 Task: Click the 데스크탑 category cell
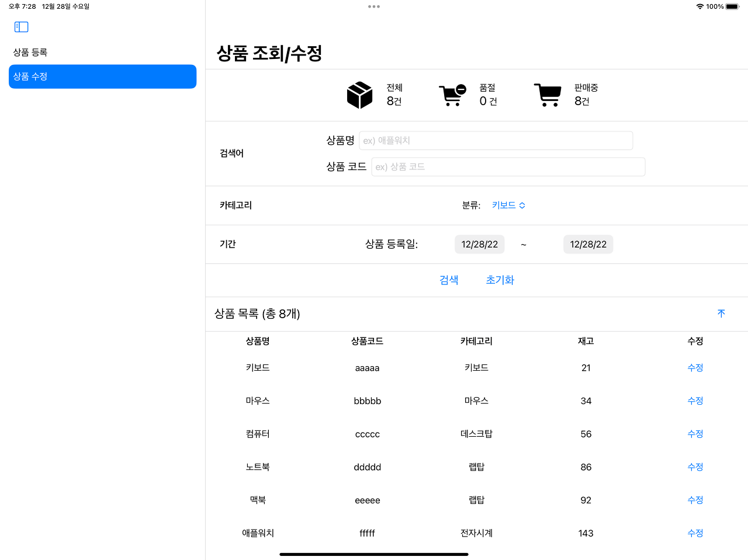coord(476,434)
